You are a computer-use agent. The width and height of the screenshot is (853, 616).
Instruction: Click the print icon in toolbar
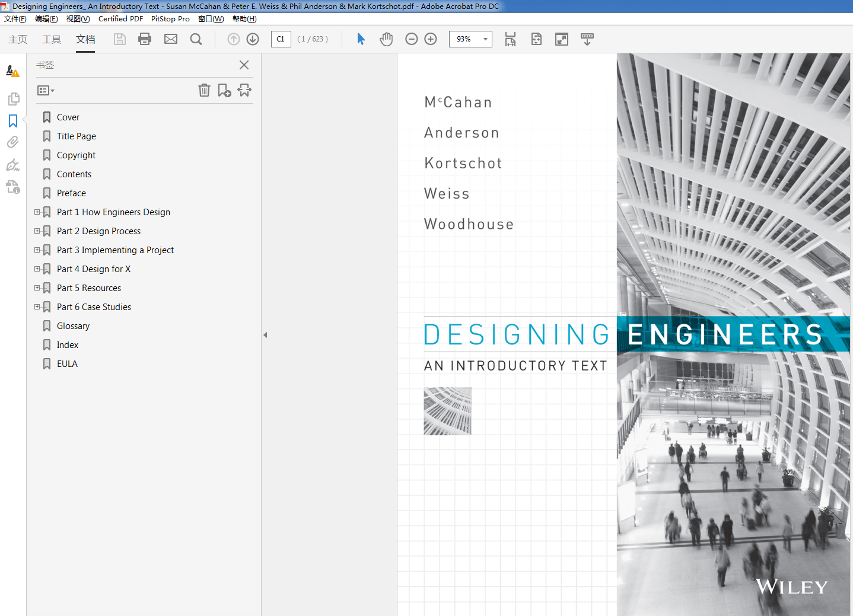coord(145,39)
